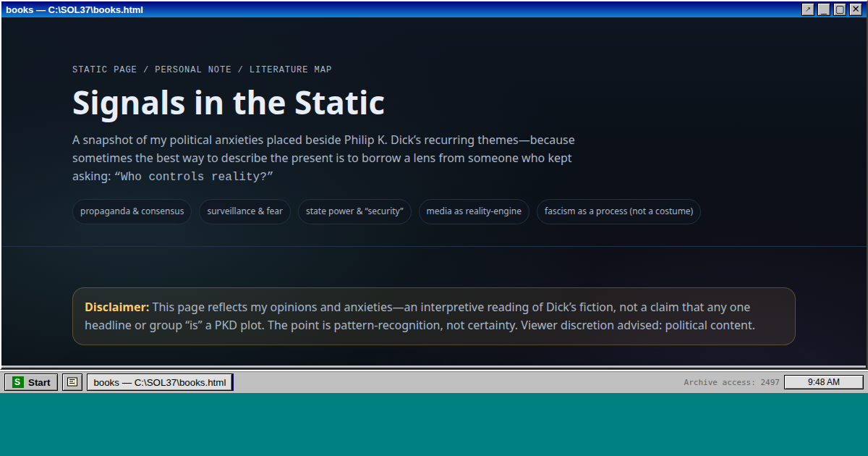
Task: Close the books window
Action: [855, 9]
